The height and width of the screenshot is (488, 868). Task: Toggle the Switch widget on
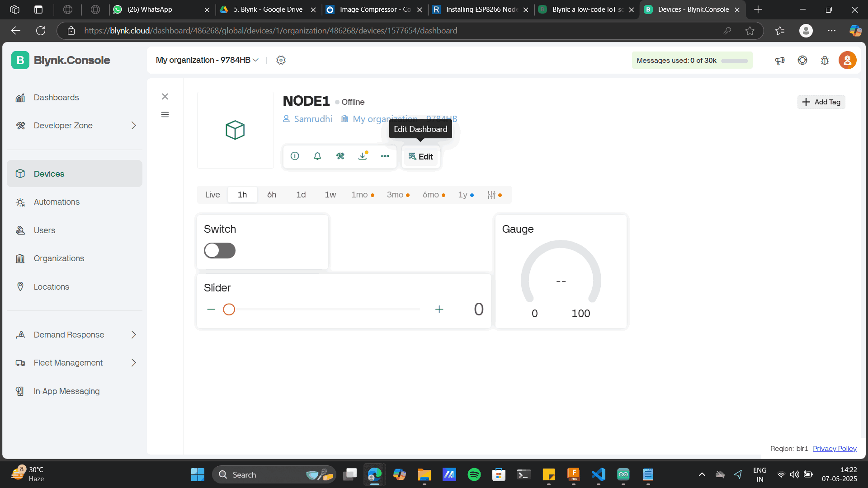(220, 250)
